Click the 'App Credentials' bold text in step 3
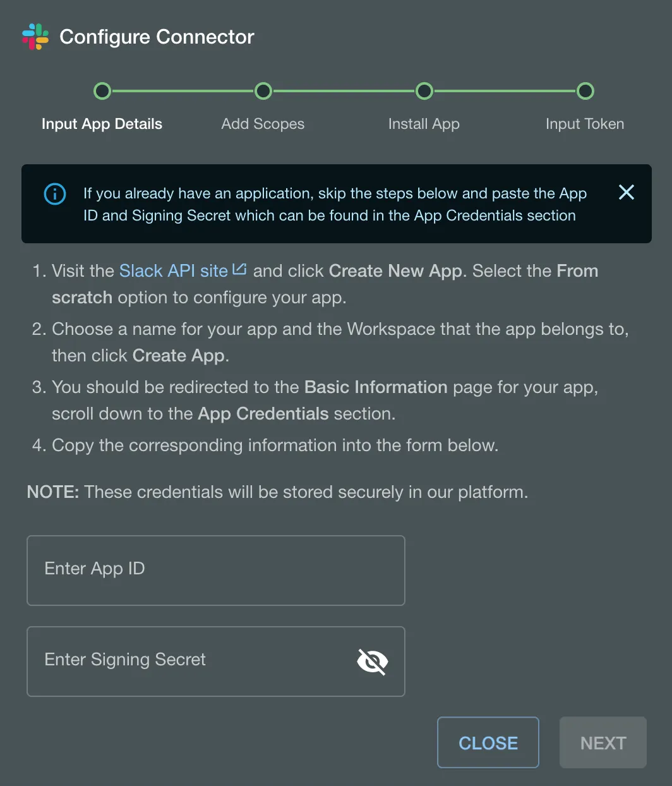This screenshot has height=786, width=672. [263, 414]
